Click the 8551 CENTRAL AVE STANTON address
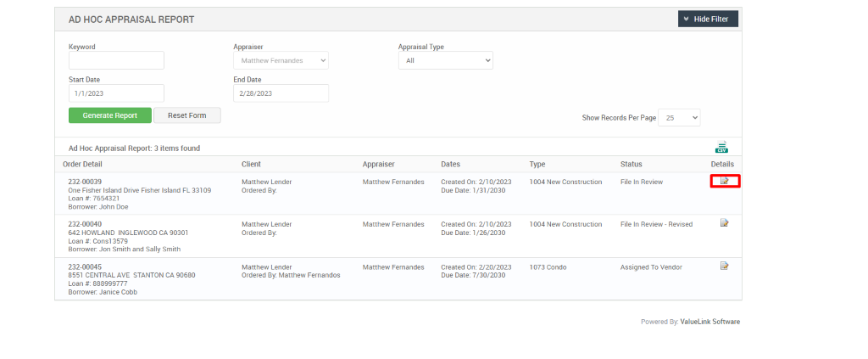The height and width of the screenshot is (359, 868). pos(131,275)
